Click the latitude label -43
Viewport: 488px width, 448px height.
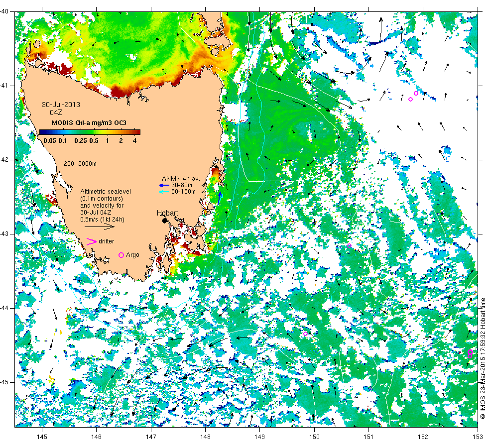click(x=4, y=234)
